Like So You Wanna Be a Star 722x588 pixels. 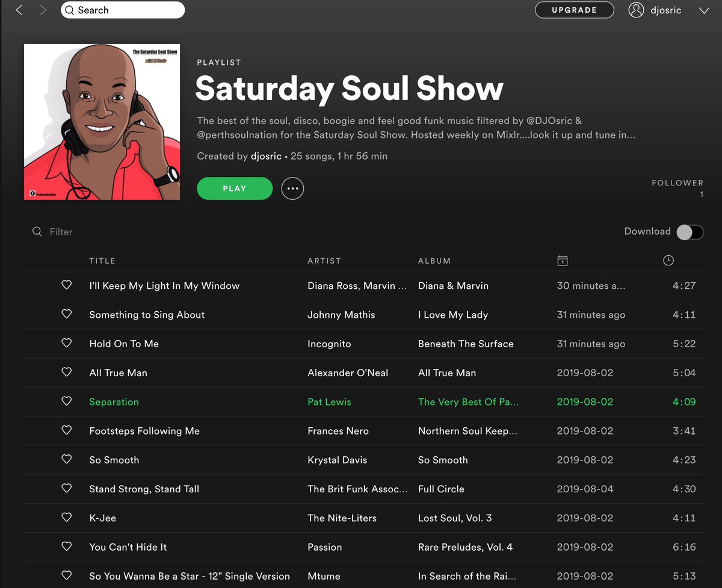[x=67, y=575]
